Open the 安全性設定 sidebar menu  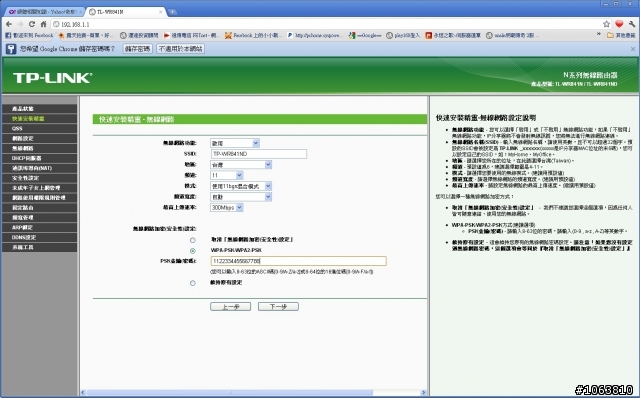pos(39,178)
